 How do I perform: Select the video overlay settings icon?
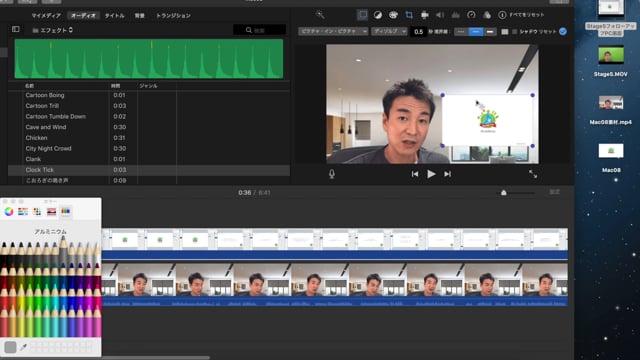362,15
